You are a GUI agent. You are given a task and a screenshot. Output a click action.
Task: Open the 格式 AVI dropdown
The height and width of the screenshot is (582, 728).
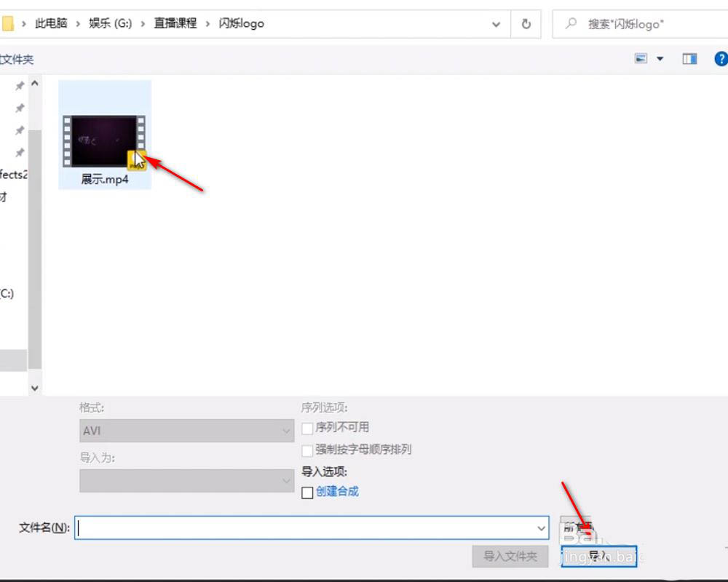tap(186, 431)
